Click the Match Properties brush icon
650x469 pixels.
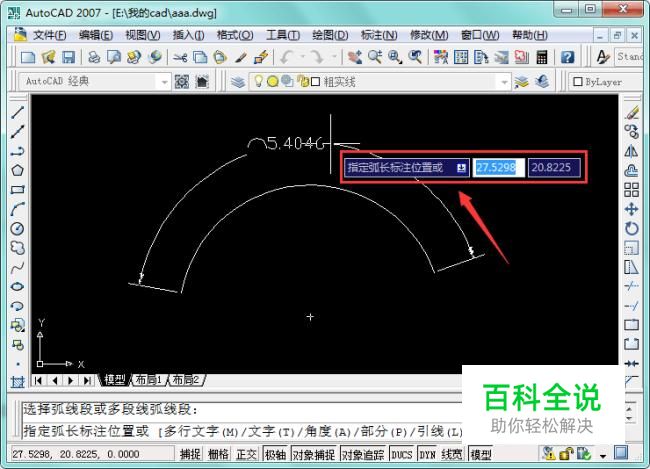click(241, 57)
